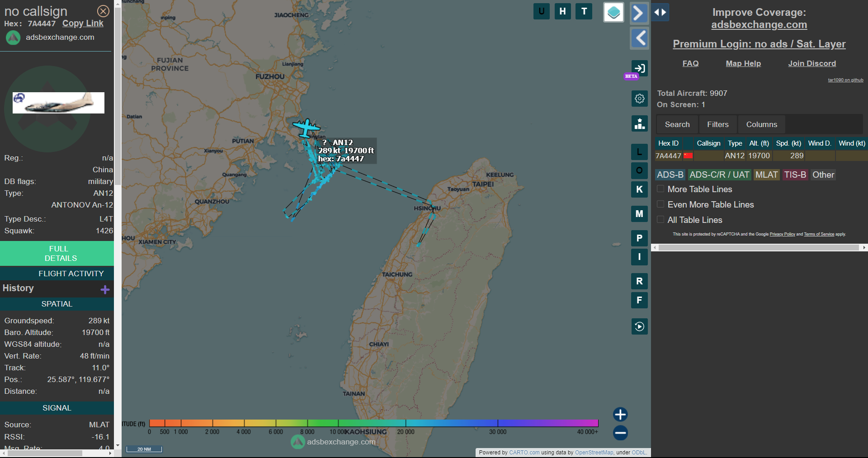Click the O map button
Viewport: 868px width, 458px height.
pos(639,170)
